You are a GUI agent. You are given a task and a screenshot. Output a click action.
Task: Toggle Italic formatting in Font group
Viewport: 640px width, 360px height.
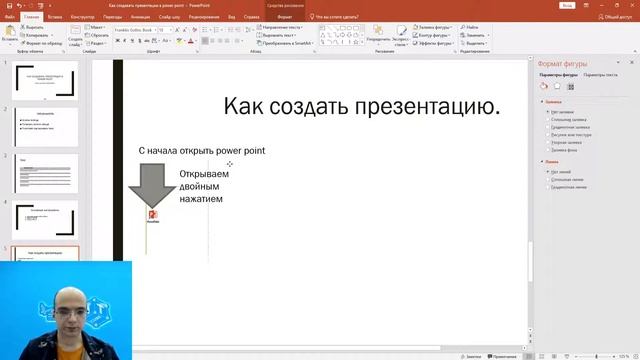click(x=124, y=41)
